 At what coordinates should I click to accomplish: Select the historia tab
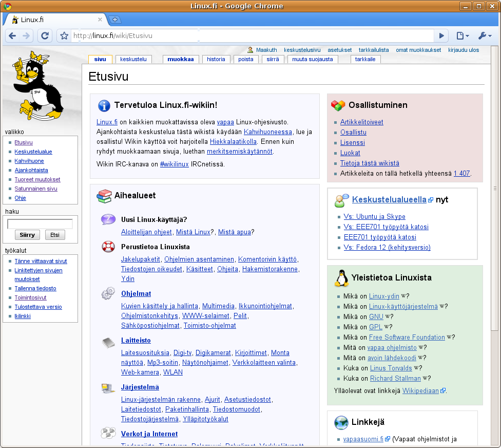click(x=216, y=59)
